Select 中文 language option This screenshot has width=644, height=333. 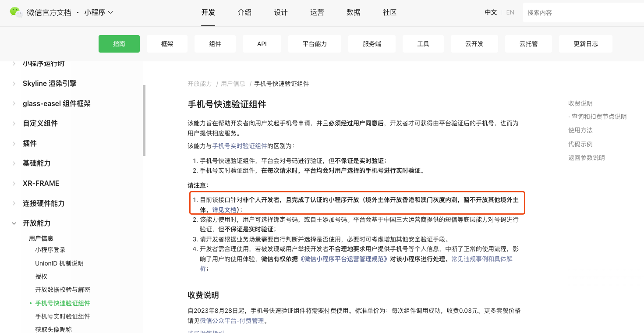coord(491,12)
